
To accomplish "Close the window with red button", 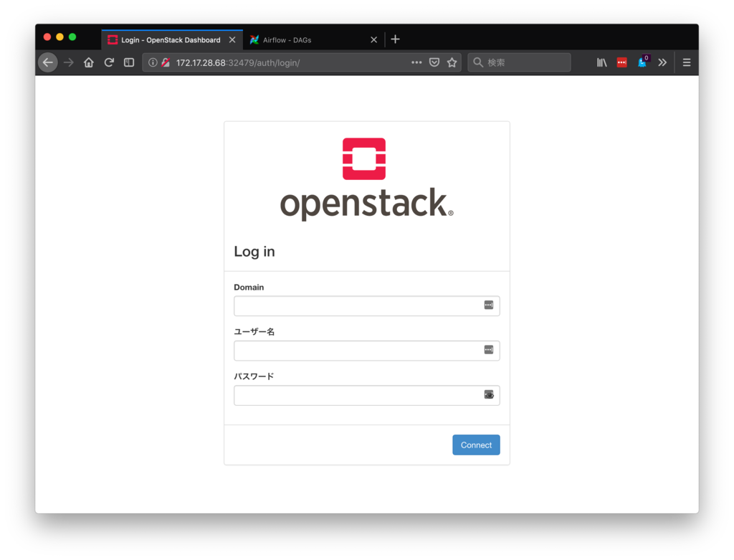I will tap(47, 37).
